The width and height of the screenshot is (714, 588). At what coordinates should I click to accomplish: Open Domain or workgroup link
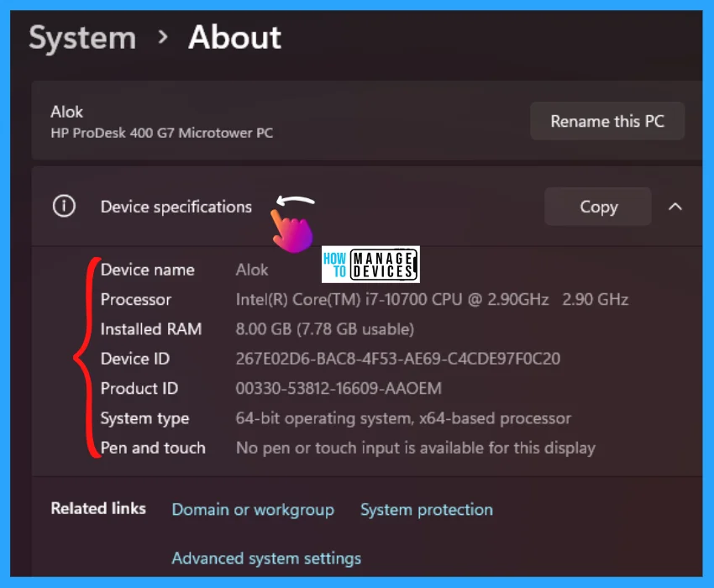click(253, 510)
